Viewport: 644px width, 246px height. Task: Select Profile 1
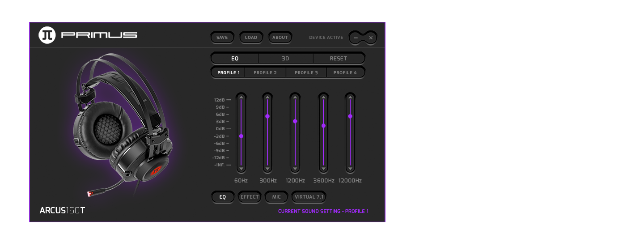(229, 72)
